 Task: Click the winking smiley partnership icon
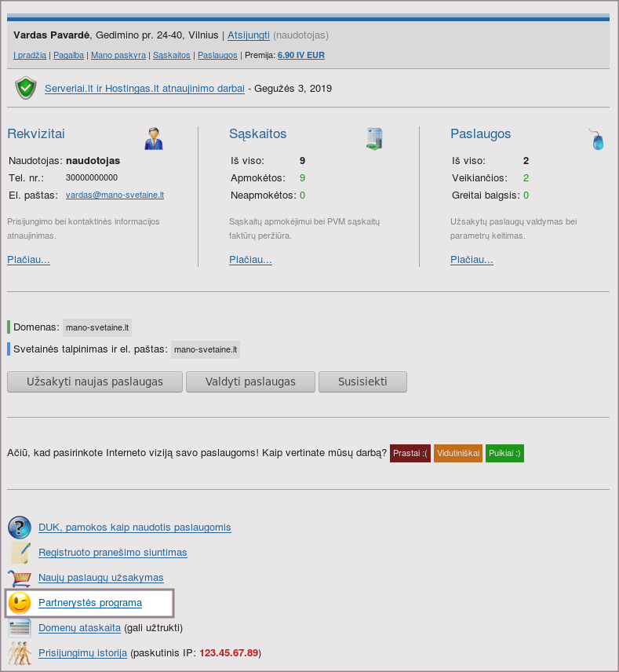[20, 603]
